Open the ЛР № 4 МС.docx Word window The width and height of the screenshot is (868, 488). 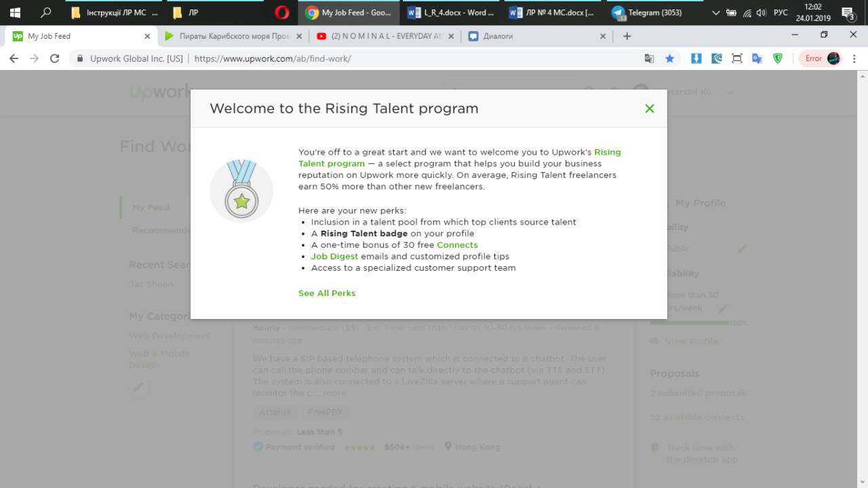(553, 12)
